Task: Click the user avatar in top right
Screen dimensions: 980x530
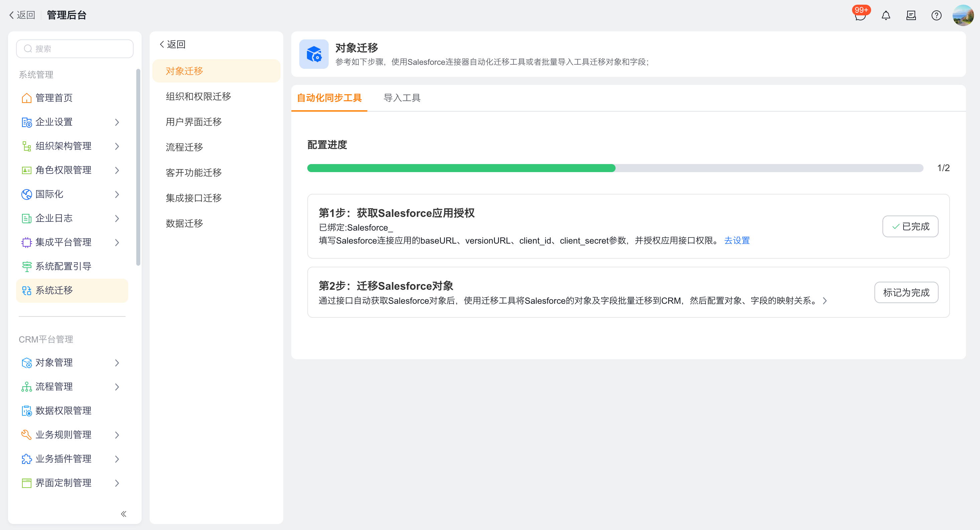Action: pyautogui.click(x=963, y=16)
